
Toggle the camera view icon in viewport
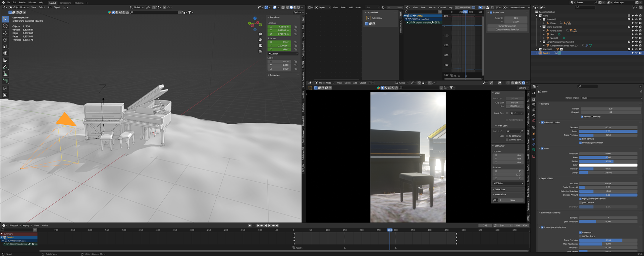pyautogui.click(x=260, y=45)
